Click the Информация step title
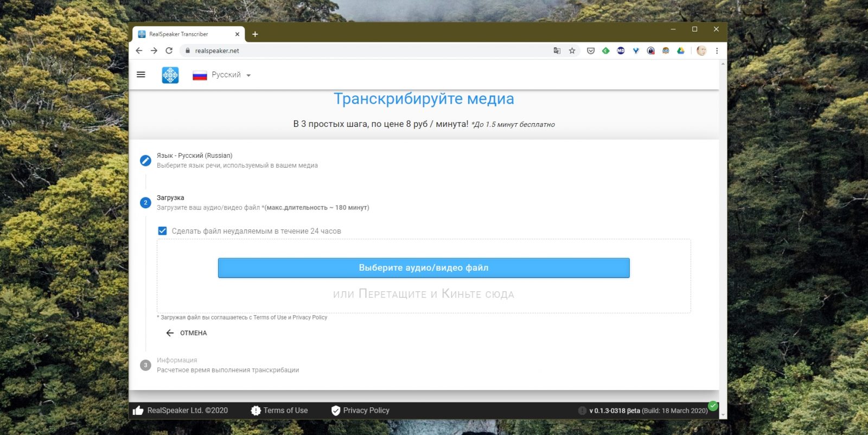This screenshot has width=868, height=435. [x=177, y=360]
